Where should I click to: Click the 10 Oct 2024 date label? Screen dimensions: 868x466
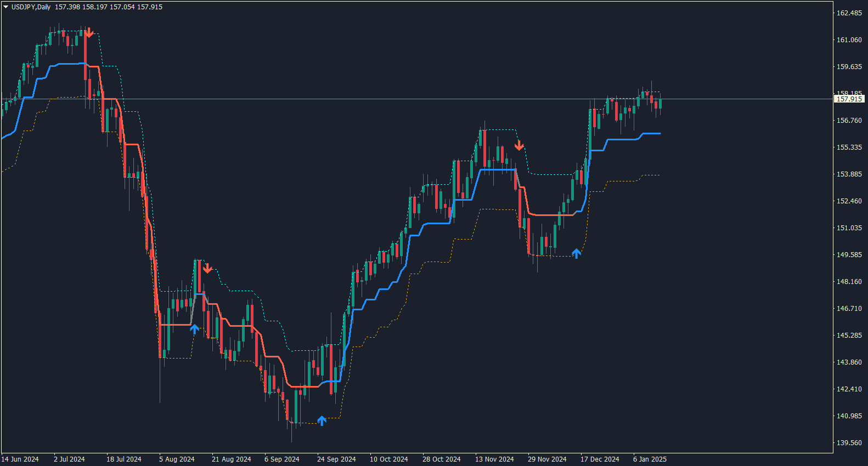[x=389, y=459]
